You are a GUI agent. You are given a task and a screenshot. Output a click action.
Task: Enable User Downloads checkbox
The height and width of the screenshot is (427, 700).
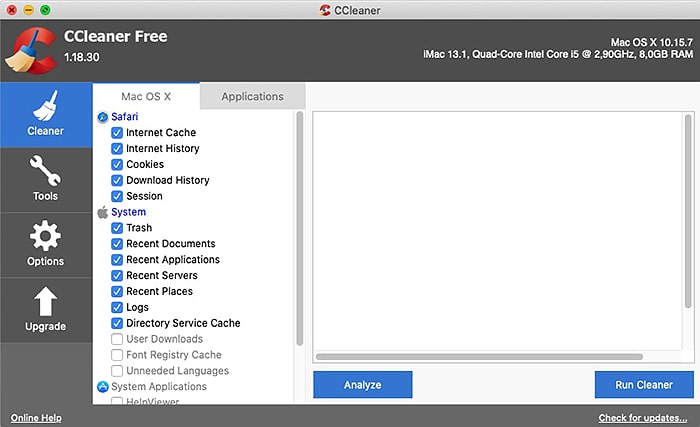click(117, 339)
